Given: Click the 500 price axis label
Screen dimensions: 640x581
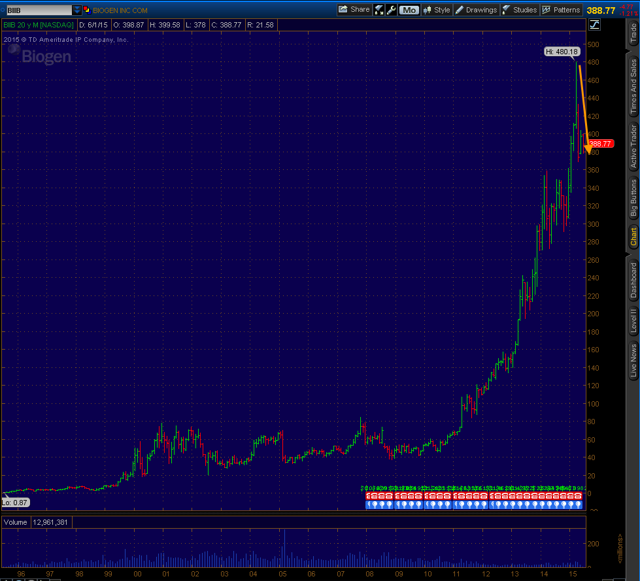Looking at the screenshot, I should [x=593, y=45].
